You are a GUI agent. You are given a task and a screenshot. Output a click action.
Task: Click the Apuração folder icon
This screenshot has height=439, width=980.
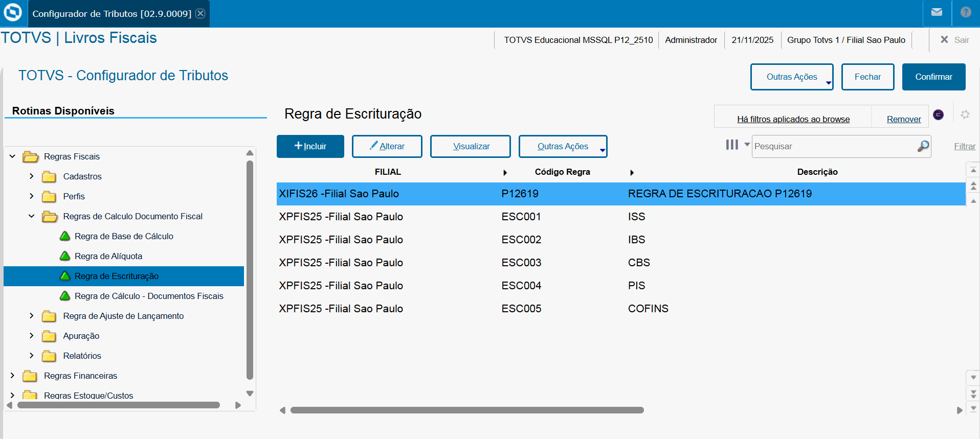pyautogui.click(x=49, y=336)
